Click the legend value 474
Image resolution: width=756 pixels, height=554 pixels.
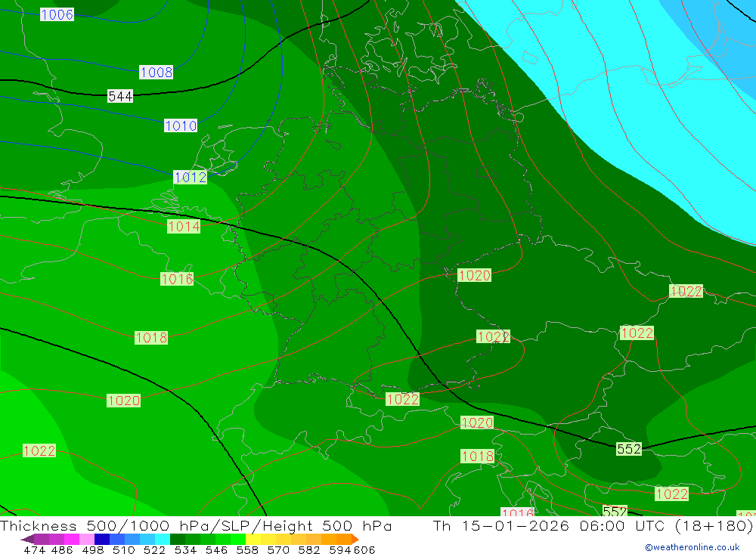[x=34, y=549]
